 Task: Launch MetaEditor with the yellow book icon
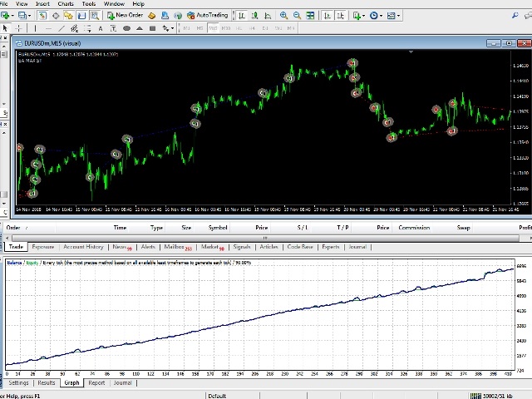152,15
